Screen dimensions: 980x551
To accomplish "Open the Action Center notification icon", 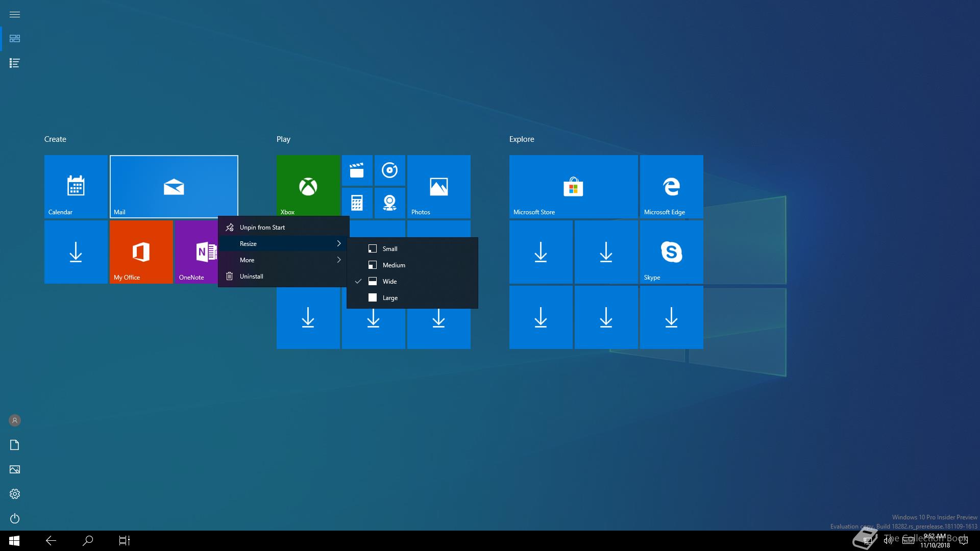I will pos(964,541).
